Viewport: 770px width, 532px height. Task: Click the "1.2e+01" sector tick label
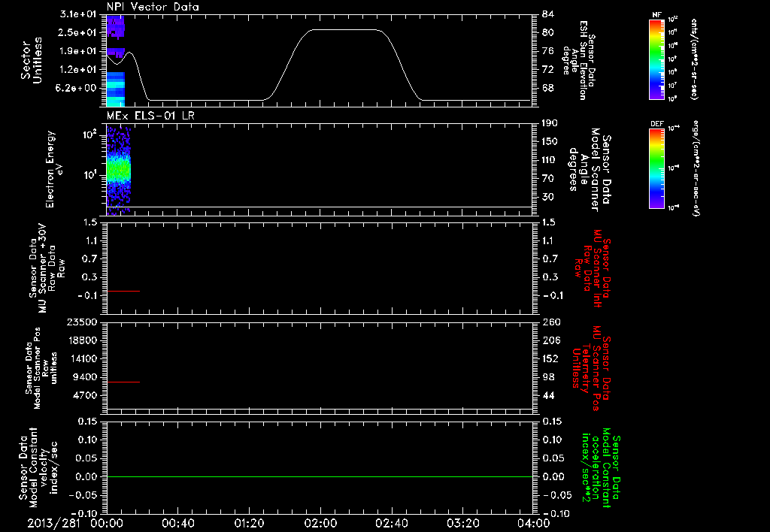click(77, 70)
